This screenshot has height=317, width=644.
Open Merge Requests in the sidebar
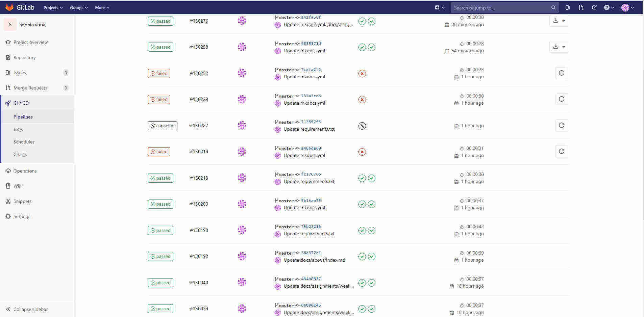click(30, 88)
